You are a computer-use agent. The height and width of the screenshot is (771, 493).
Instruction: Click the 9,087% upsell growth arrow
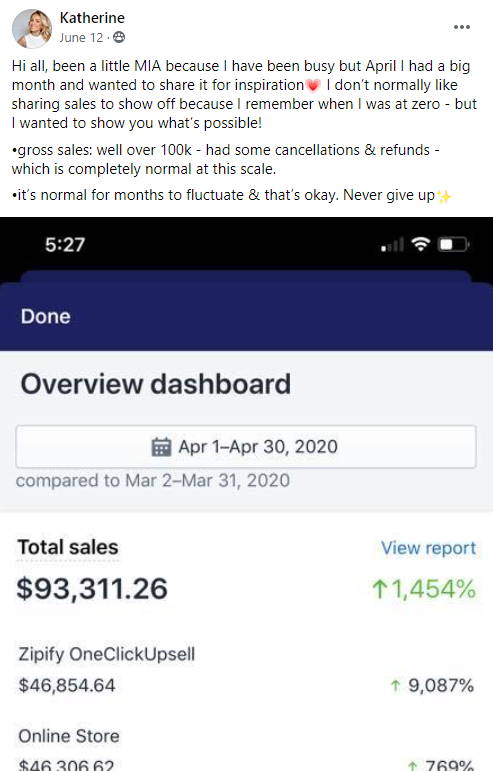[x=395, y=685]
